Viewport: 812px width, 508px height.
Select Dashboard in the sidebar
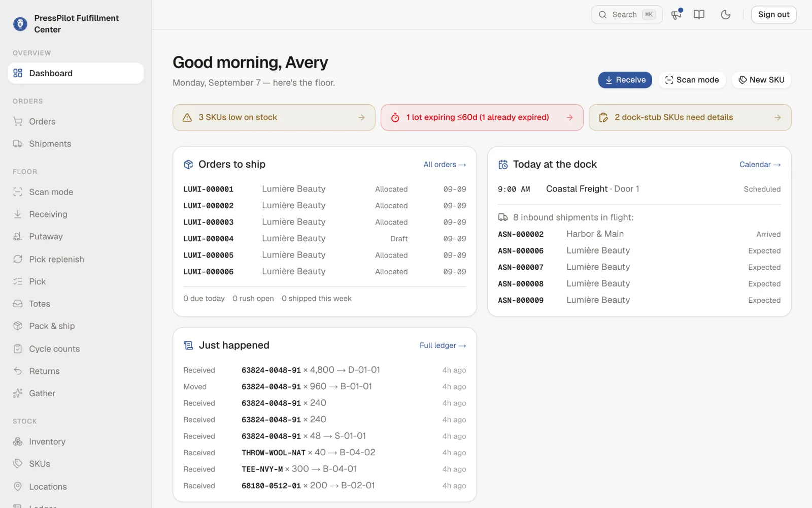tap(76, 73)
